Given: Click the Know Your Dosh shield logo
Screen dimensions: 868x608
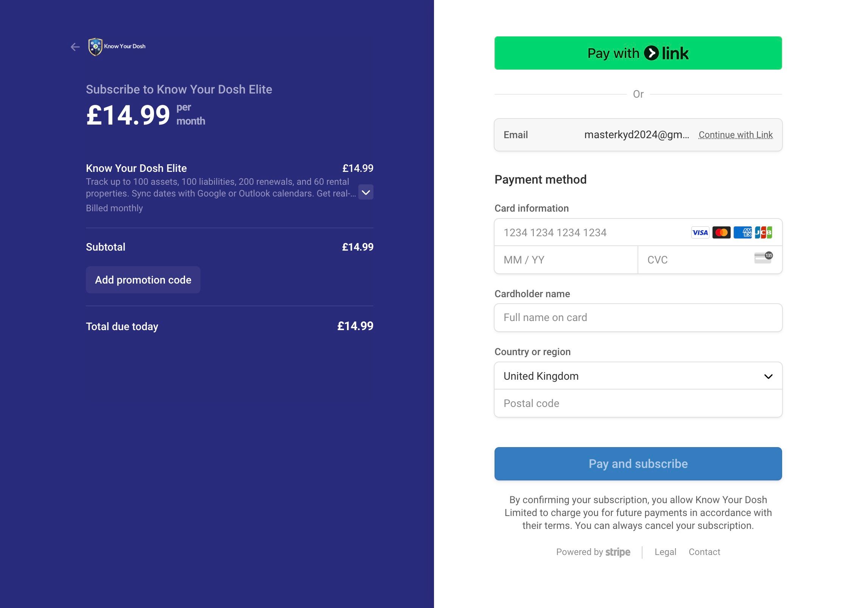Looking at the screenshot, I should click(x=95, y=47).
